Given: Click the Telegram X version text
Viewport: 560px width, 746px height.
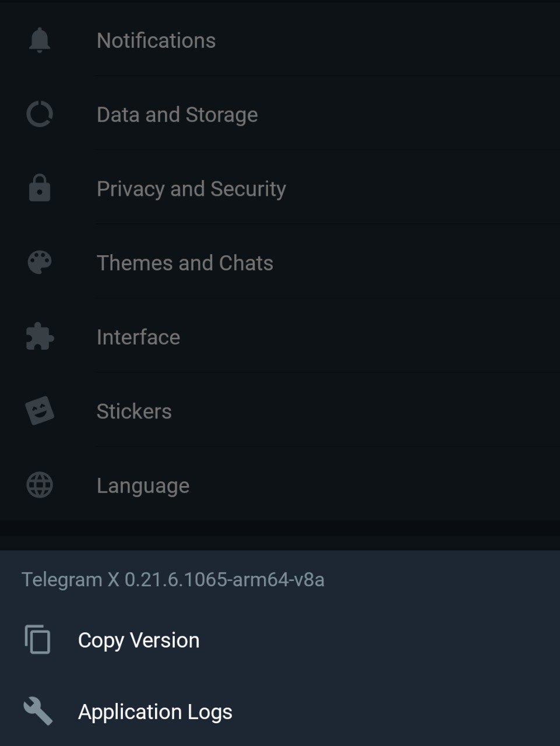Looking at the screenshot, I should [173, 580].
